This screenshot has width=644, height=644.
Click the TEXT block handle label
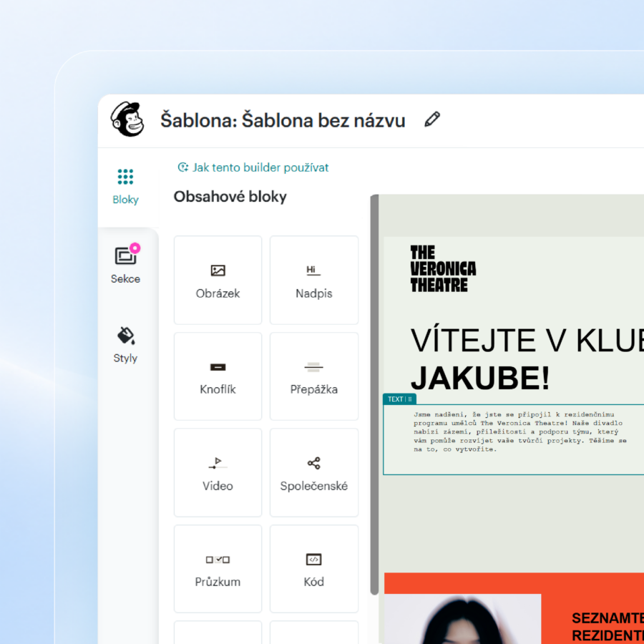pyautogui.click(x=399, y=399)
